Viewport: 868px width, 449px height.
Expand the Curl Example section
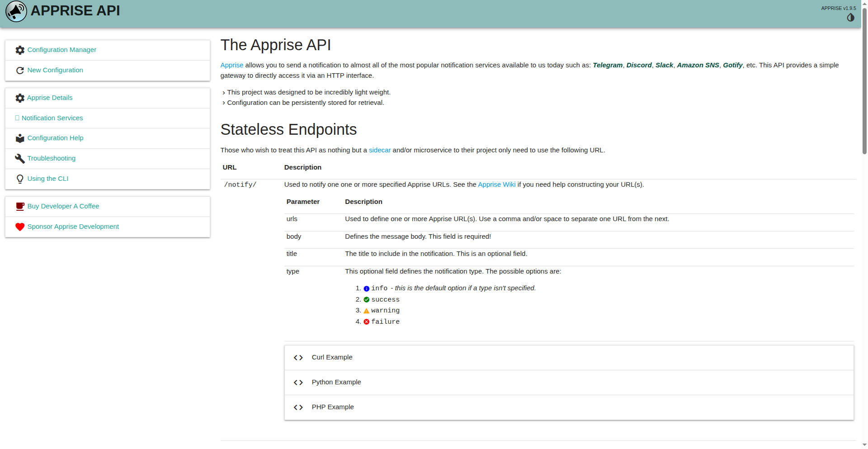332,357
